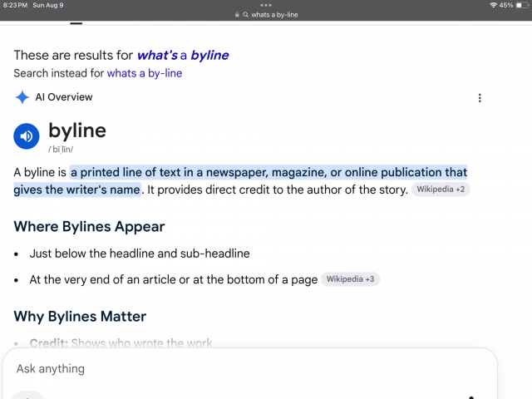This screenshot has width=532, height=399.
Task: Select the Why Bylines Matter heading
Action: (x=80, y=317)
